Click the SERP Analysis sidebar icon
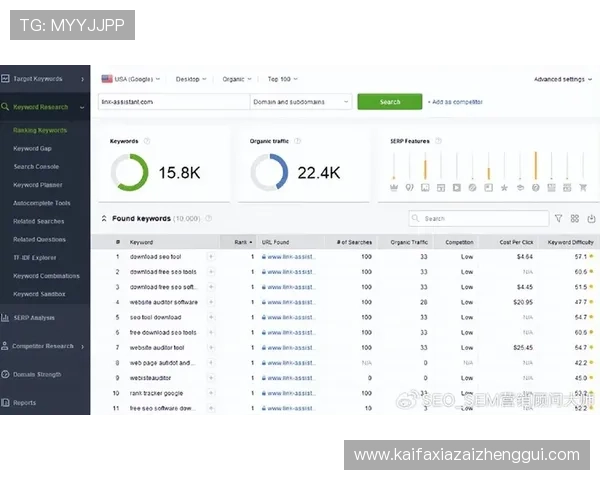Screen dimensions: 600x480 pyautogui.click(x=5, y=318)
